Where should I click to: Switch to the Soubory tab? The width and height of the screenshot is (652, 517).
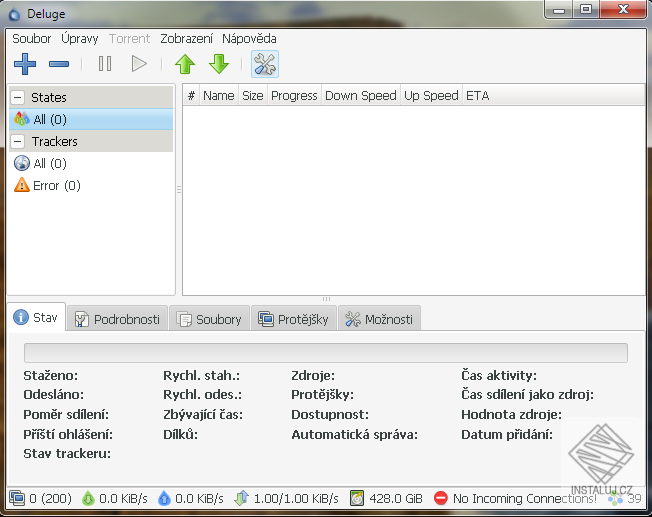(x=209, y=319)
